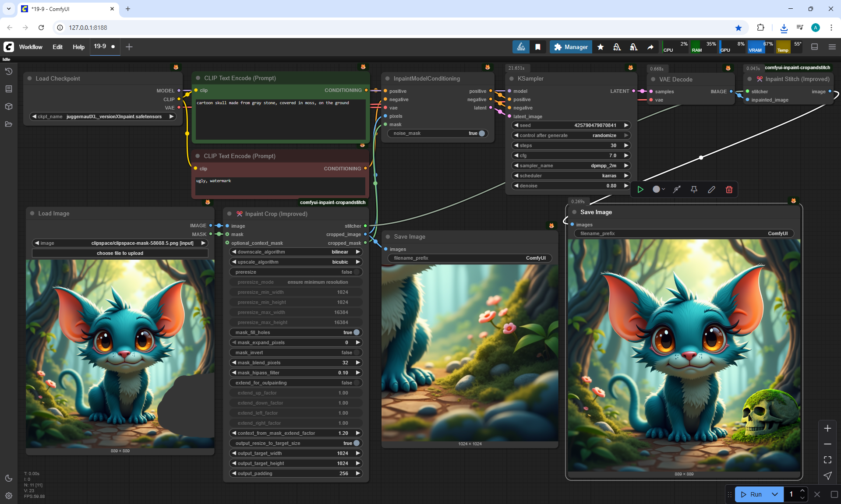The image size is (841, 504).
Task: Delete selected node with red trash icon
Action: click(x=729, y=190)
